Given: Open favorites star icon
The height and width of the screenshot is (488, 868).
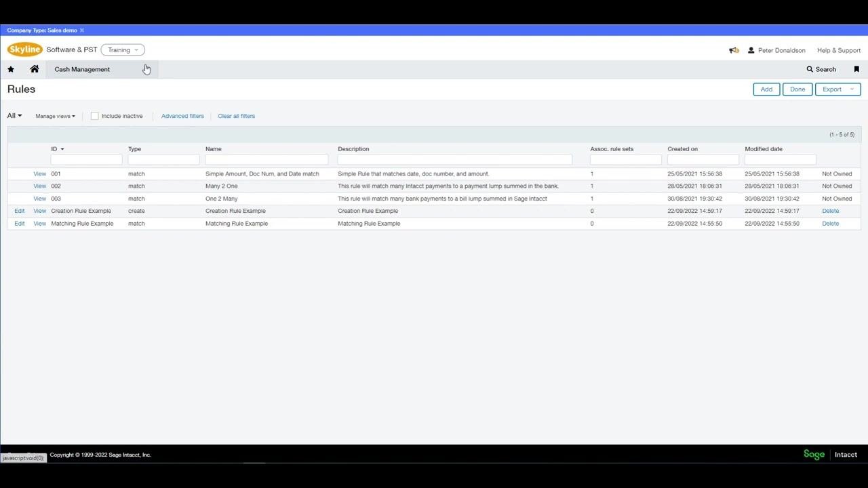Looking at the screenshot, I should [11, 69].
